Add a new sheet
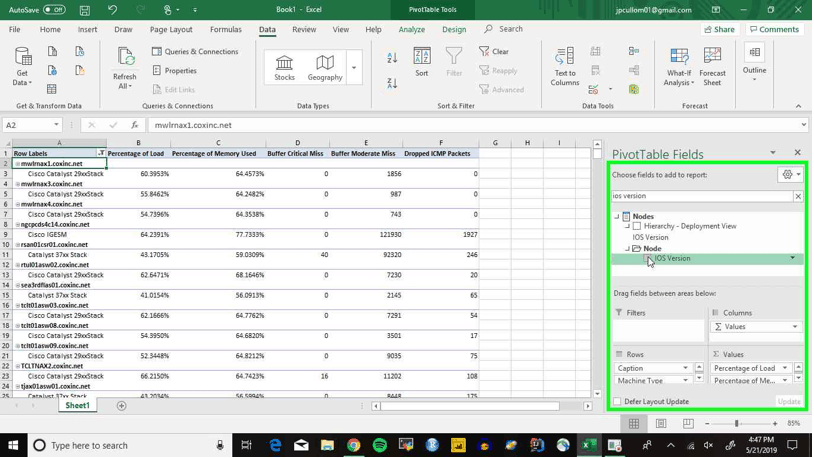Viewport: 814px width, 458px height. (x=121, y=406)
